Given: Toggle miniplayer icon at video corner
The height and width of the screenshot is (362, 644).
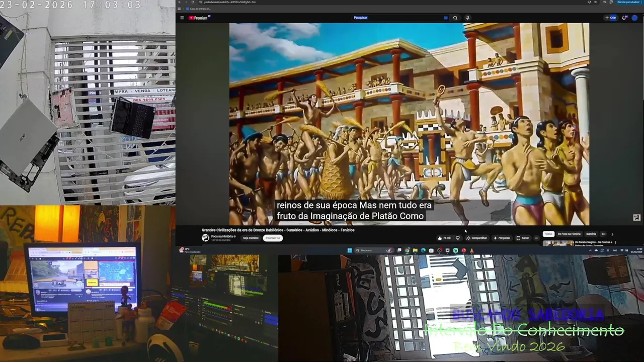Looking at the screenshot, I should point(636,218).
